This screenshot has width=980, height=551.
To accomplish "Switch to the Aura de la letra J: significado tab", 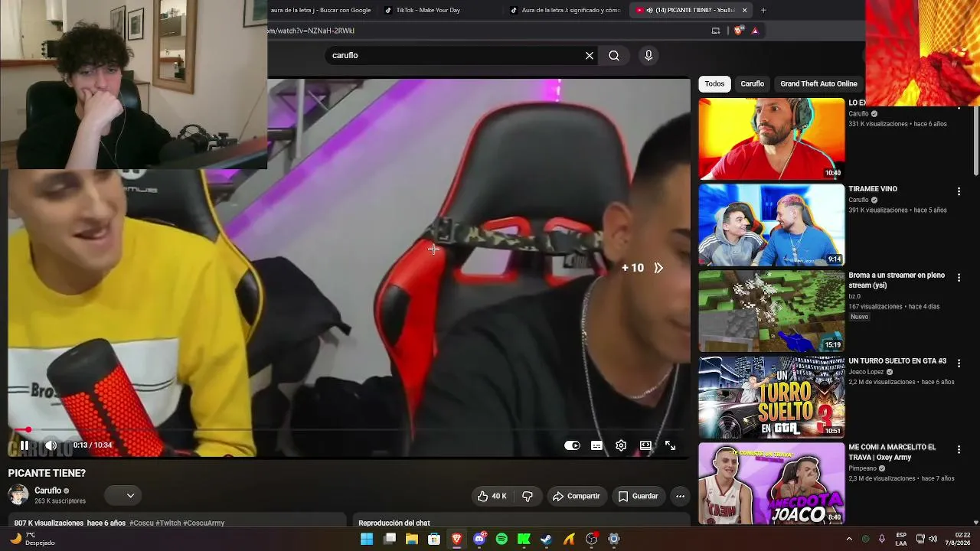I will [x=565, y=10].
